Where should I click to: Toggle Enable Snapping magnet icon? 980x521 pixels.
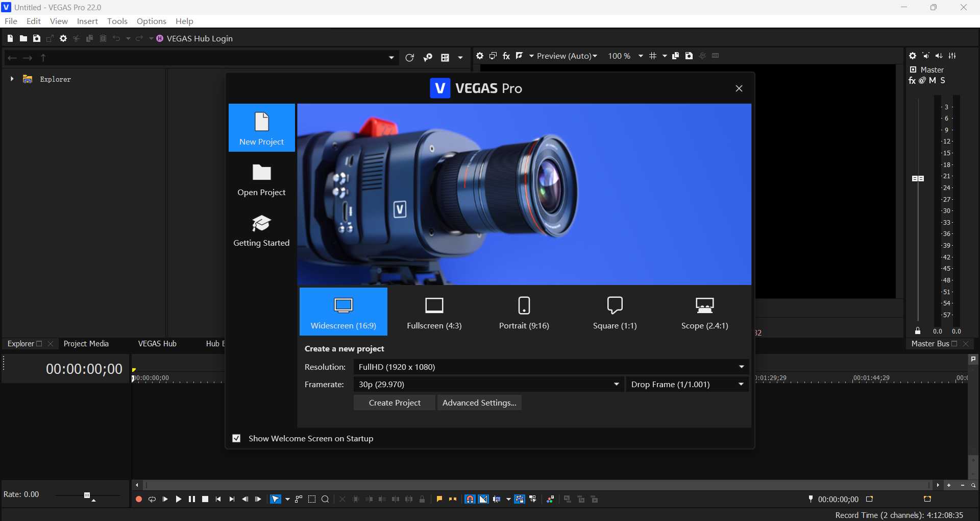pyautogui.click(x=470, y=499)
